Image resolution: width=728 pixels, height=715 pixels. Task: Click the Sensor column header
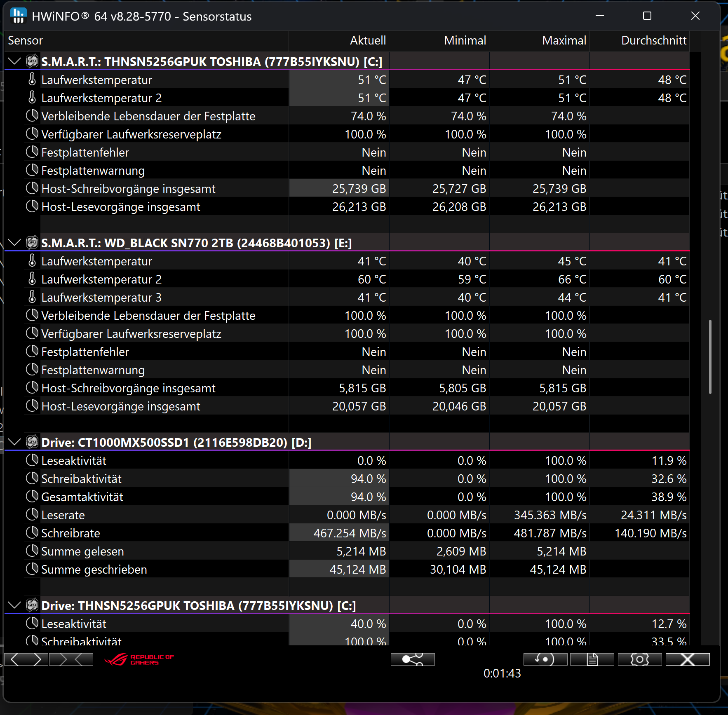(x=146, y=40)
